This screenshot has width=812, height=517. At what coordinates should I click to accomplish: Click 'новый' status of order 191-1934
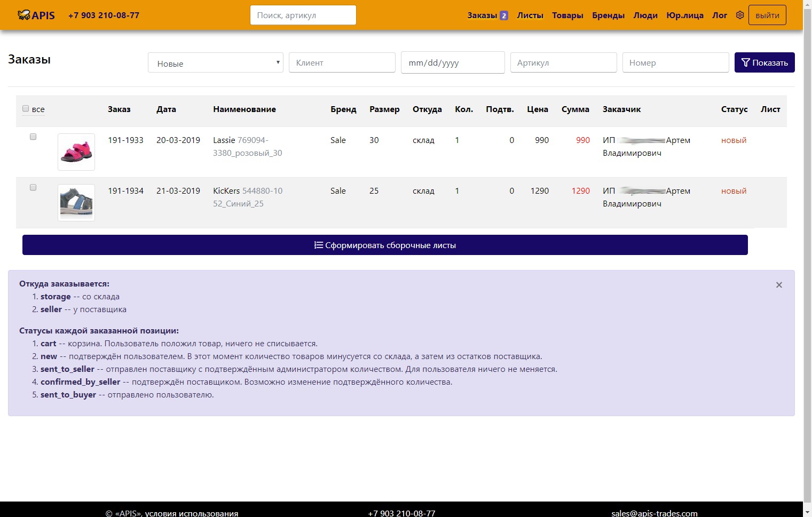(734, 191)
